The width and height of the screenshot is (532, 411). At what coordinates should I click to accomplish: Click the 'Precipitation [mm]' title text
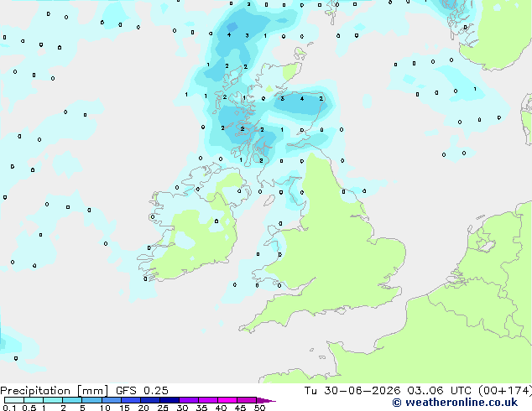pos(55,391)
